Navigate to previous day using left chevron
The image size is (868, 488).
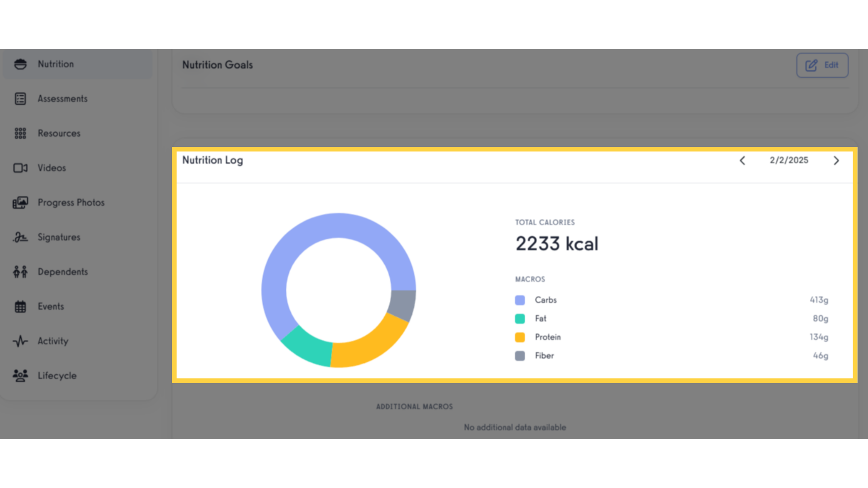743,160
